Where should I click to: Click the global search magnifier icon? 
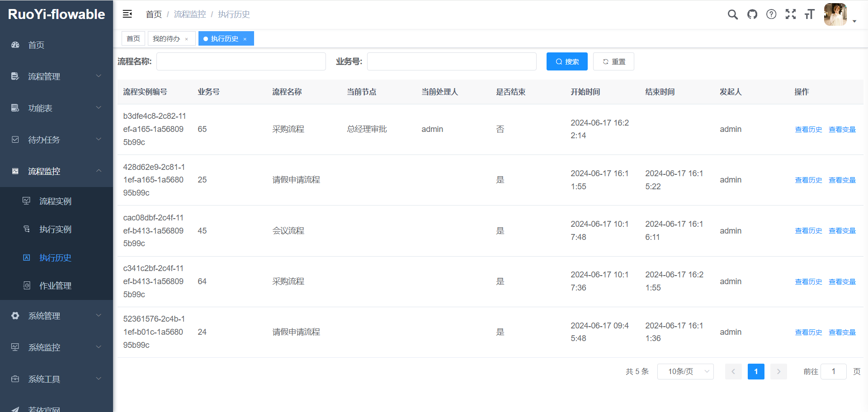tap(732, 14)
